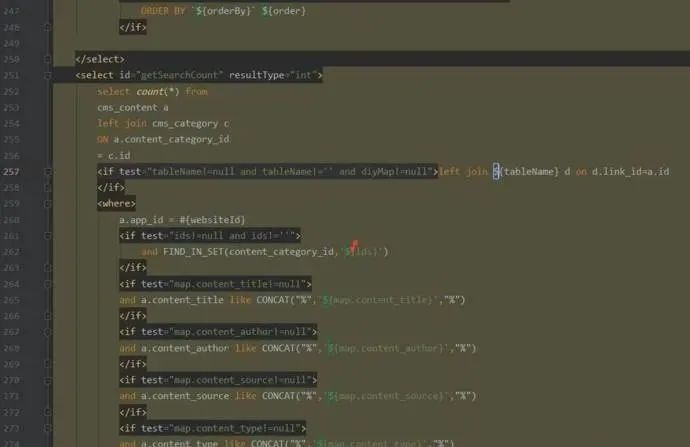Click a.content_author column name
Screen dimensions: 690x447
[x=185, y=348]
